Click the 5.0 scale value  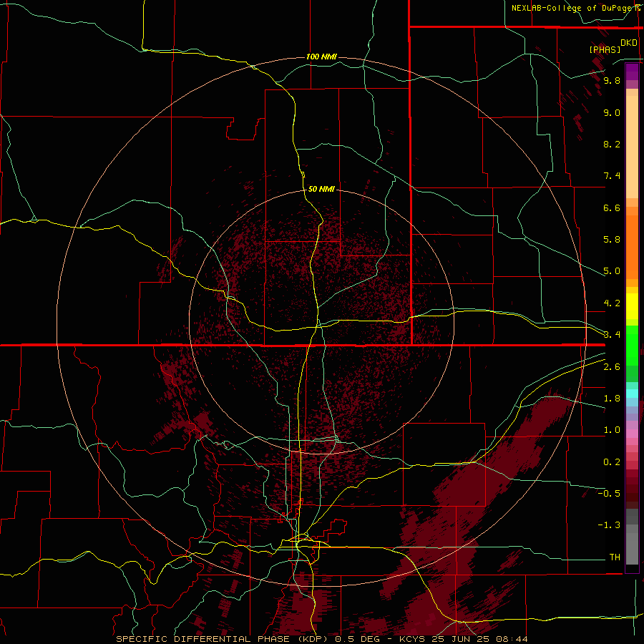(612, 271)
